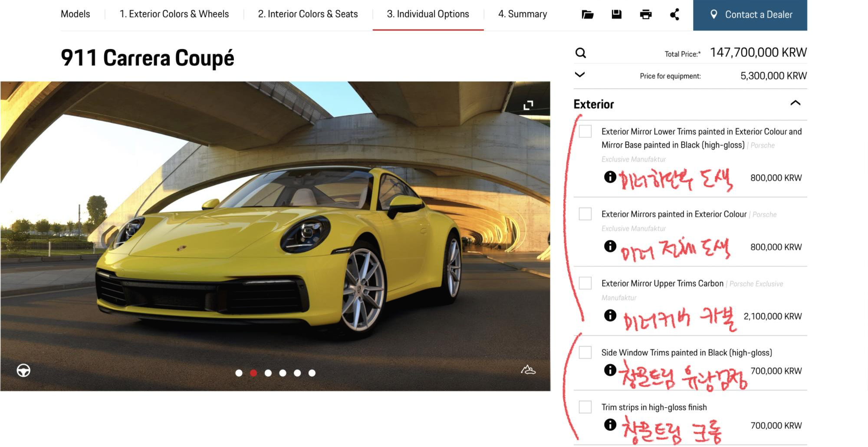Show fifth car view dot

click(x=297, y=373)
